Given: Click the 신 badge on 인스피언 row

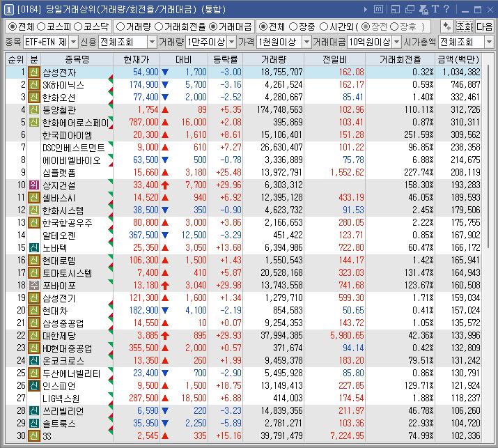Looking at the screenshot, I should point(34,385).
